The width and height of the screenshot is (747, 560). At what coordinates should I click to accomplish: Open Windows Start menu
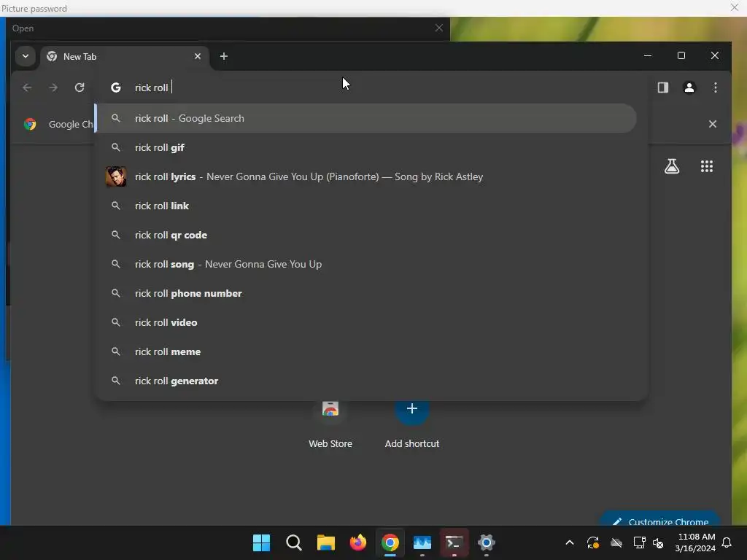[262, 542]
